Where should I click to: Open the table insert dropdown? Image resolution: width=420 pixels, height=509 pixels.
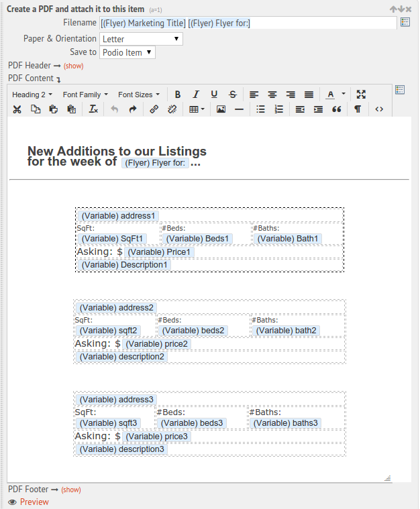[197, 109]
